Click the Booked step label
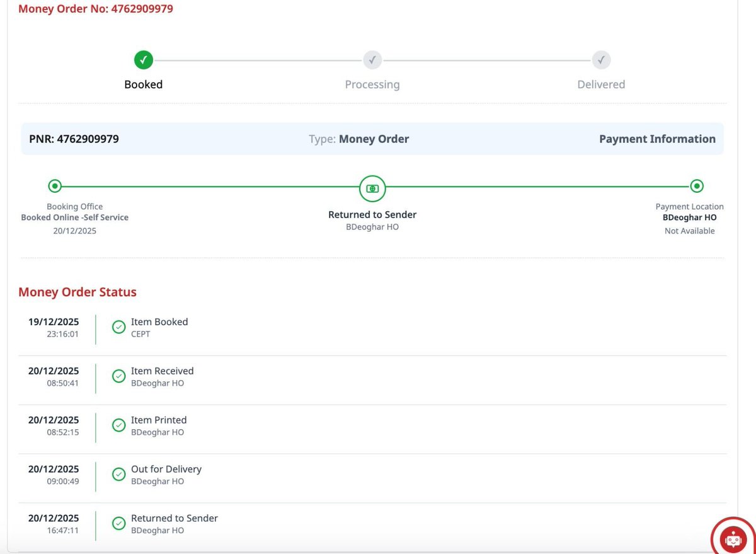Screen dimensions: 756x554 [x=144, y=84]
